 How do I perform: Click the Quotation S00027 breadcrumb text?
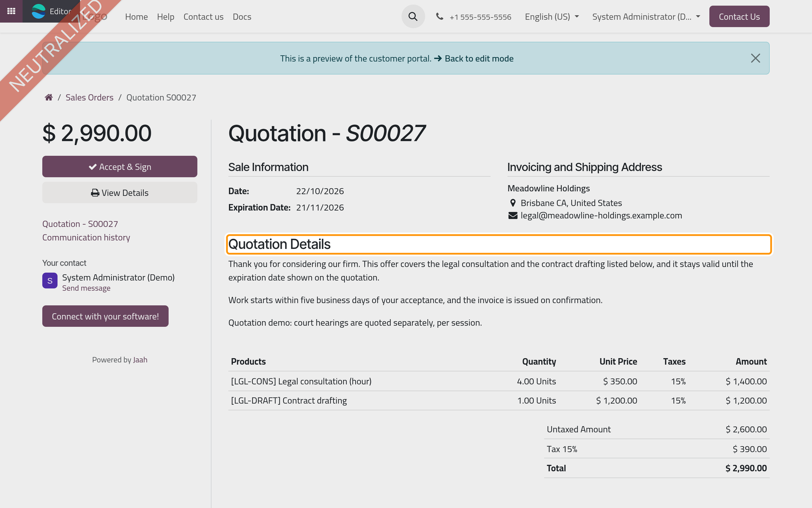coord(161,97)
